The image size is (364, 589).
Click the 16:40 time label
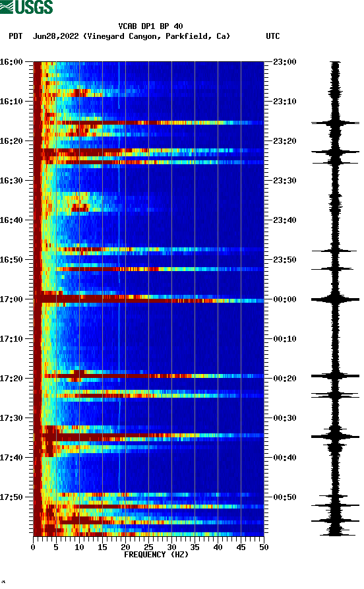[11, 220]
